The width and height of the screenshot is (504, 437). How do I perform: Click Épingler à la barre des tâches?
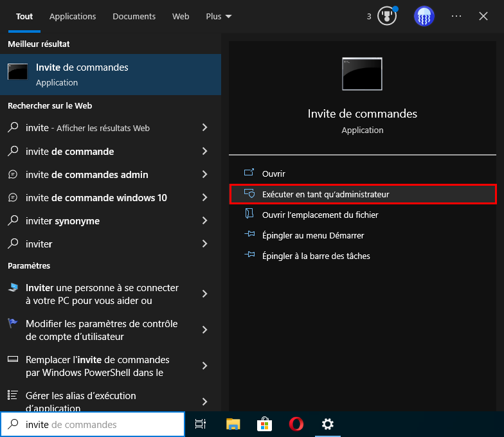pos(363,256)
